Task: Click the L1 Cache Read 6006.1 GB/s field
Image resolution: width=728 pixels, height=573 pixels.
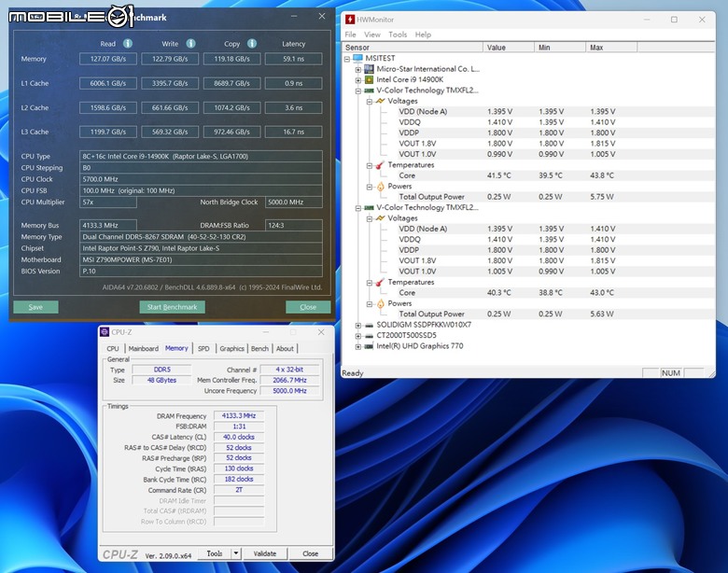Action: click(x=108, y=84)
